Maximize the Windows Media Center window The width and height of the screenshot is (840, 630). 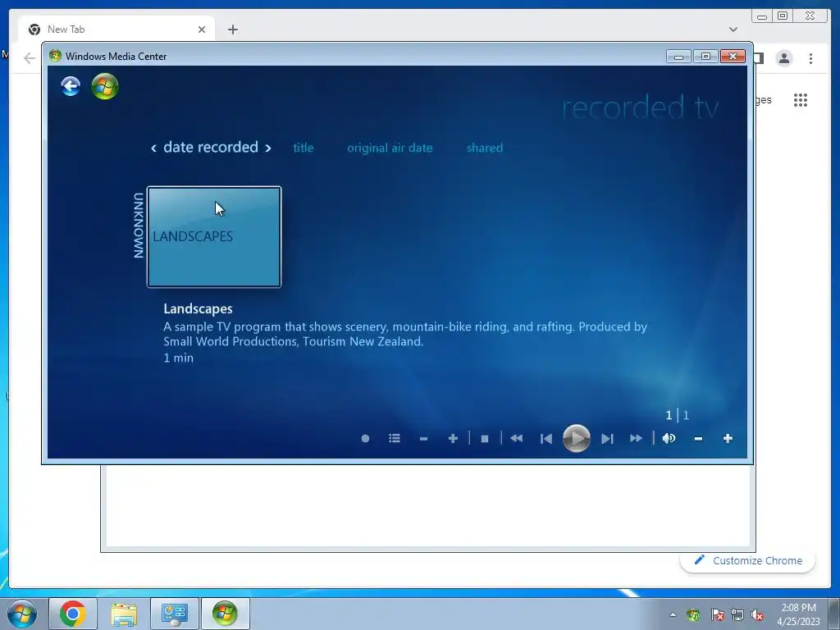705,57
